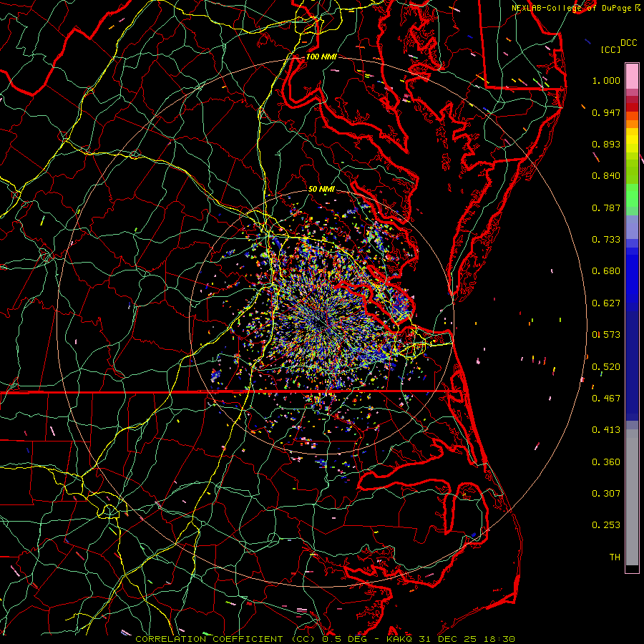Select the 0.893 scale value

click(x=606, y=144)
